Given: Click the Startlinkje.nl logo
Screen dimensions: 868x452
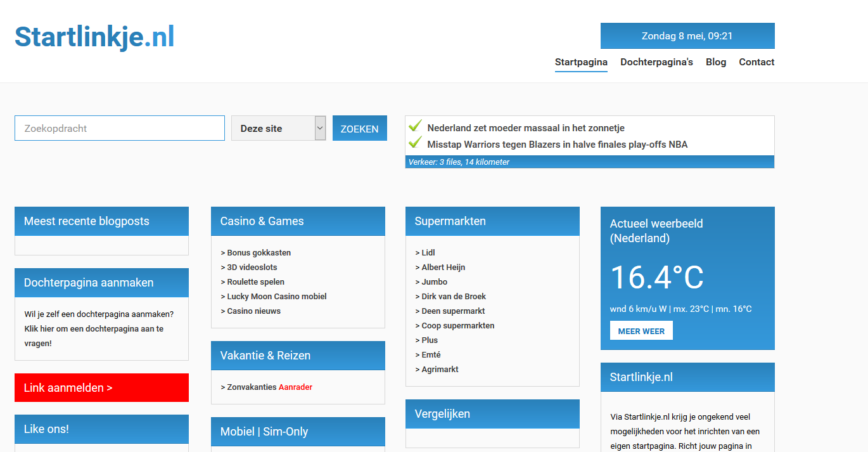Looking at the screenshot, I should [x=94, y=37].
